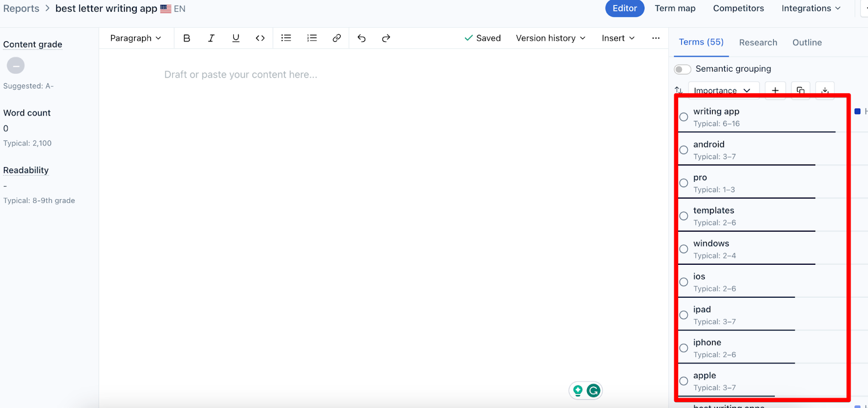Redo the last undone action
This screenshot has height=408, width=868.
pyautogui.click(x=386, y=38)
